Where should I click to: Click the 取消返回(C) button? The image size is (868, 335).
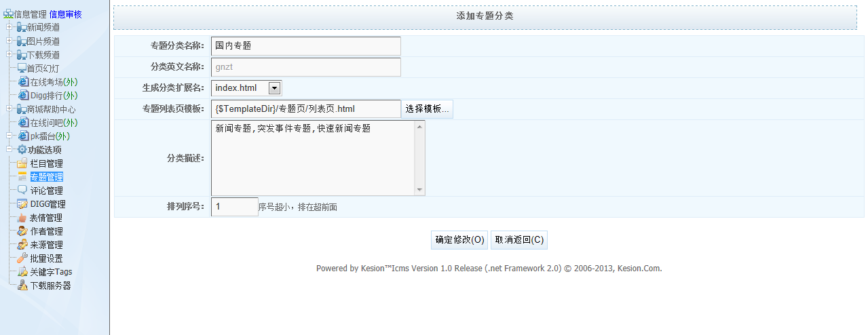coord(519,240)
